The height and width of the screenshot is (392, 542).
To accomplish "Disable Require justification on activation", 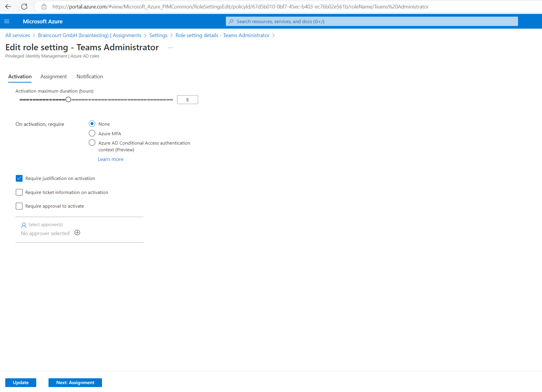I will 19,178.
